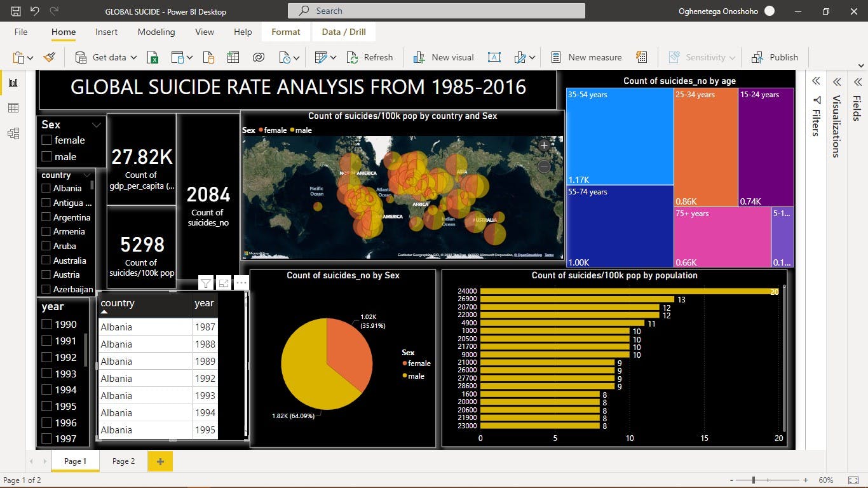The width and height of the screenshot is (868, 488).
Task: Select the 35-54 years treemap tile
Action: pyautogui.click(x=620, y=136)
